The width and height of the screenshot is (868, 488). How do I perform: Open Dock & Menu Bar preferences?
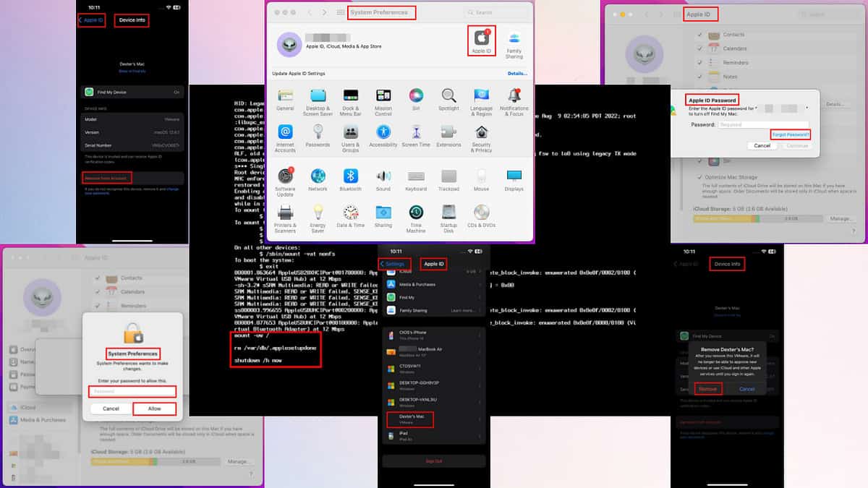[351, 102]
